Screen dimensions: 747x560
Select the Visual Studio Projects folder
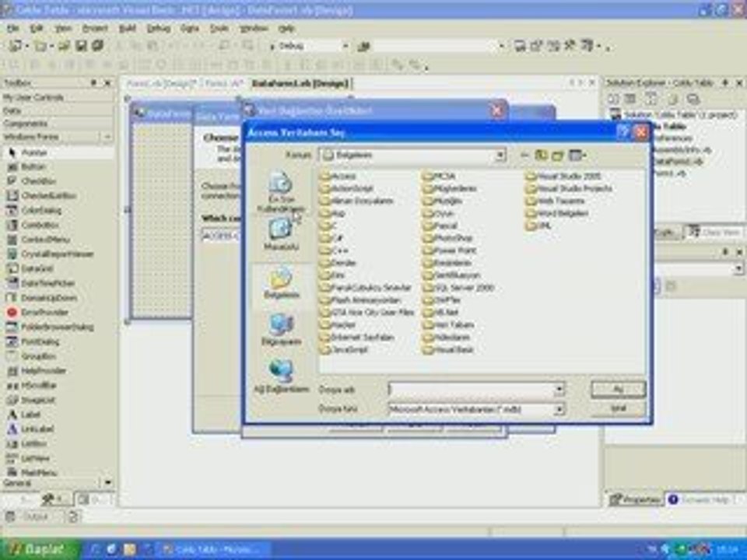[x=569, y=188]
